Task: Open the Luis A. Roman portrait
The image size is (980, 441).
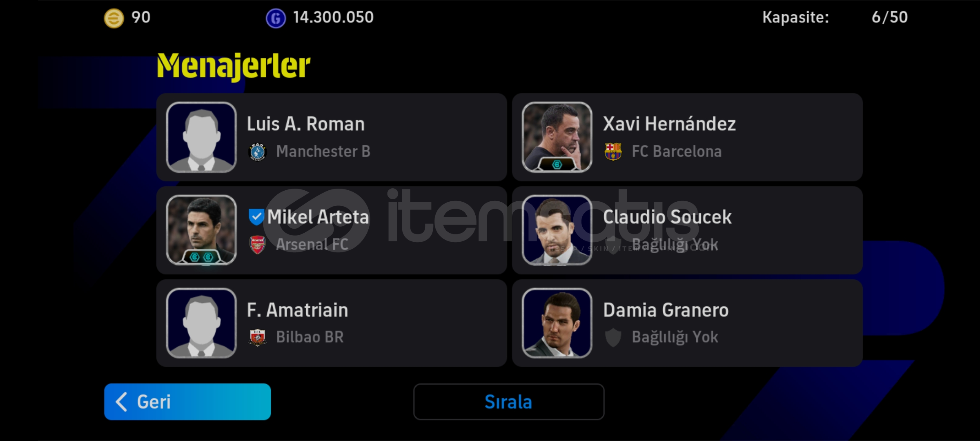Action: point(201,137)
